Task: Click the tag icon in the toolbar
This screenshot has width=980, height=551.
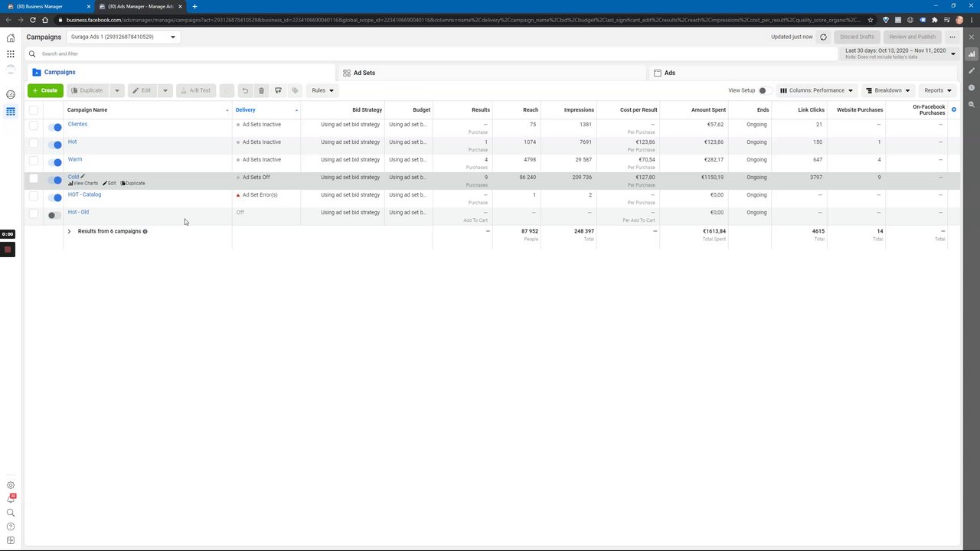Action: [295, 90]
